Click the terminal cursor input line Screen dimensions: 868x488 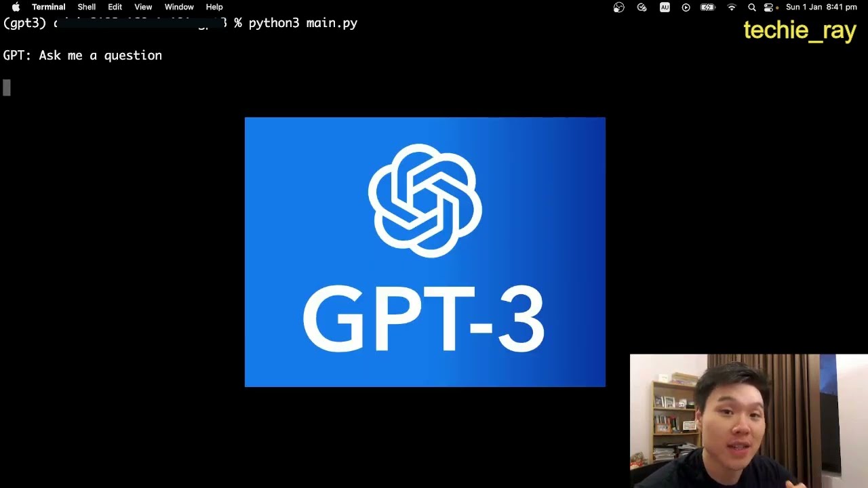coord(7,87)
